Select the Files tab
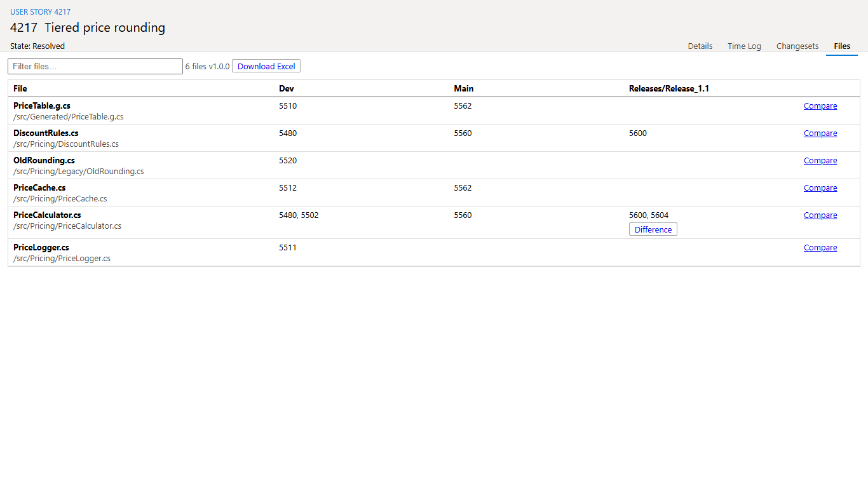Viewport: 868px width, 488px height. [842, 46]
